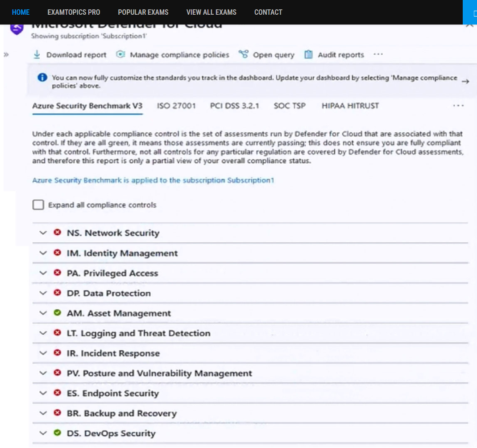Expand NS. Network Security control
The width and height of the screenshot is (477, 448).
(x=43, y=233)
